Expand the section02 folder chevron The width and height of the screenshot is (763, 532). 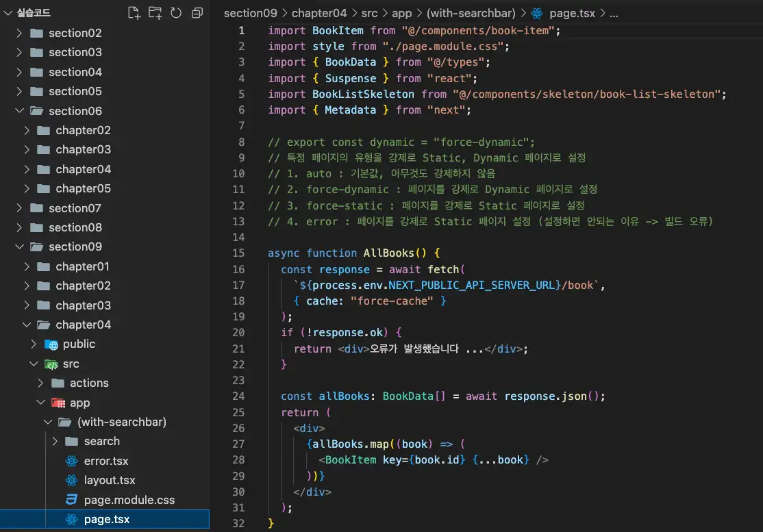click(19, 33)
